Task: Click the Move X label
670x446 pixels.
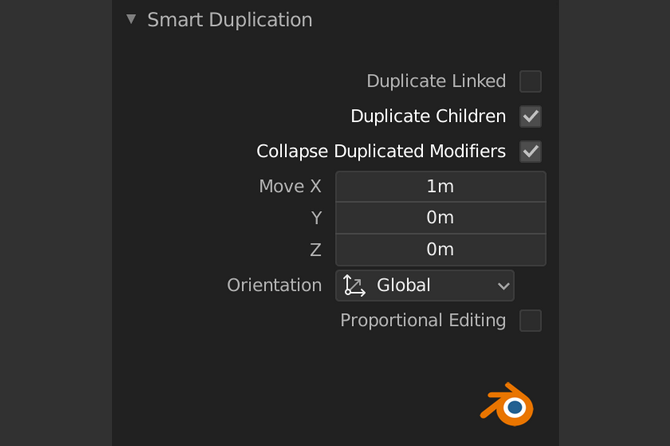Action: pyautogui.click(x=290, y=186)
